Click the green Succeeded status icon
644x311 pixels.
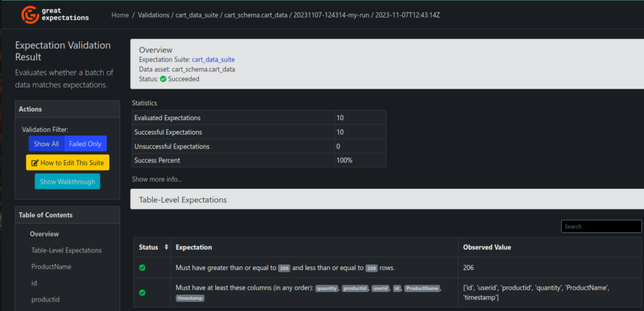[x=163, y=79]
